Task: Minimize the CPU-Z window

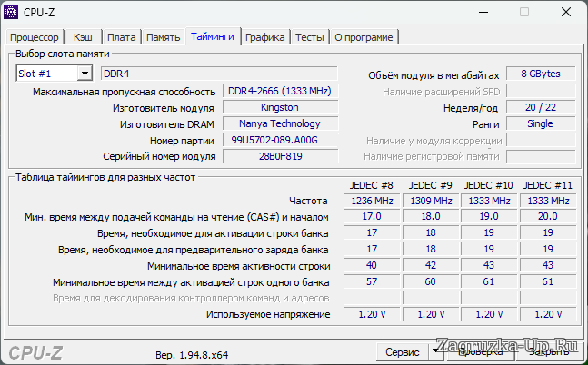Action: coord(482,13)
